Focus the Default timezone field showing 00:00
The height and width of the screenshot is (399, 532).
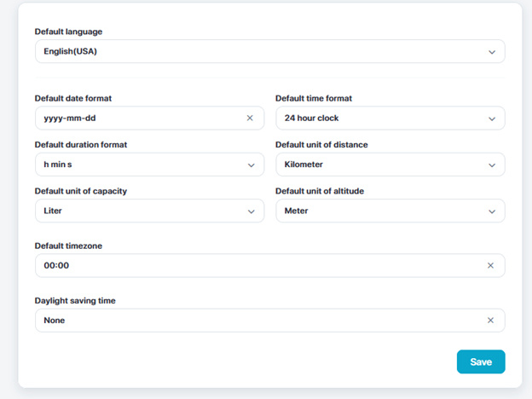256,265
